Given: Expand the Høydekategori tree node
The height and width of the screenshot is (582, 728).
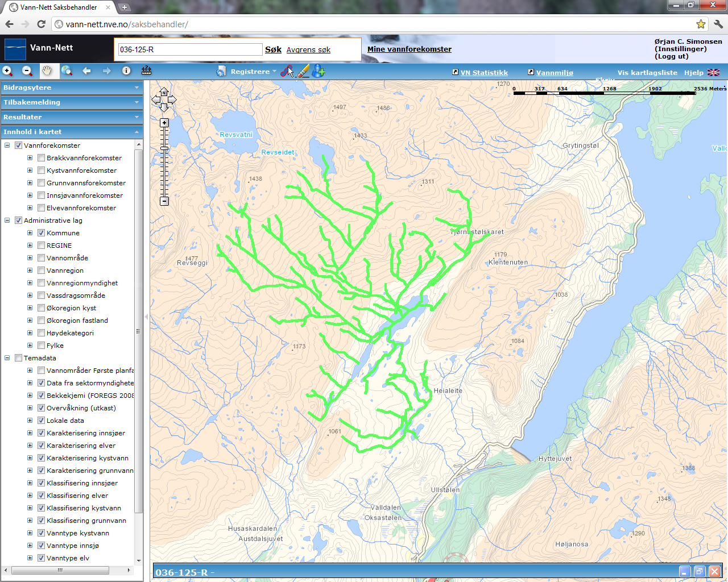Looking at the screenshot, I should point(30,333).
